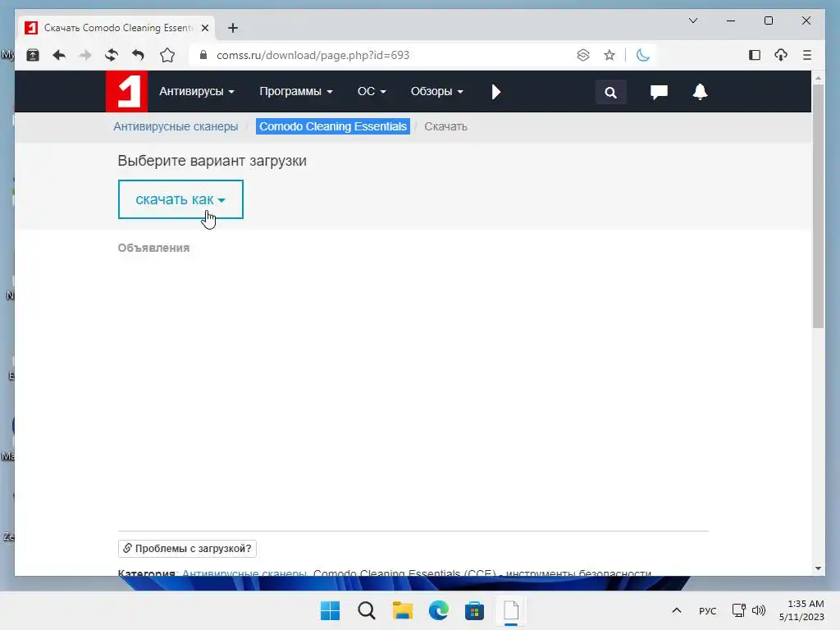Click browser forward arrow
The height and width of the screenshot is (630, 840).
[85, 55]
